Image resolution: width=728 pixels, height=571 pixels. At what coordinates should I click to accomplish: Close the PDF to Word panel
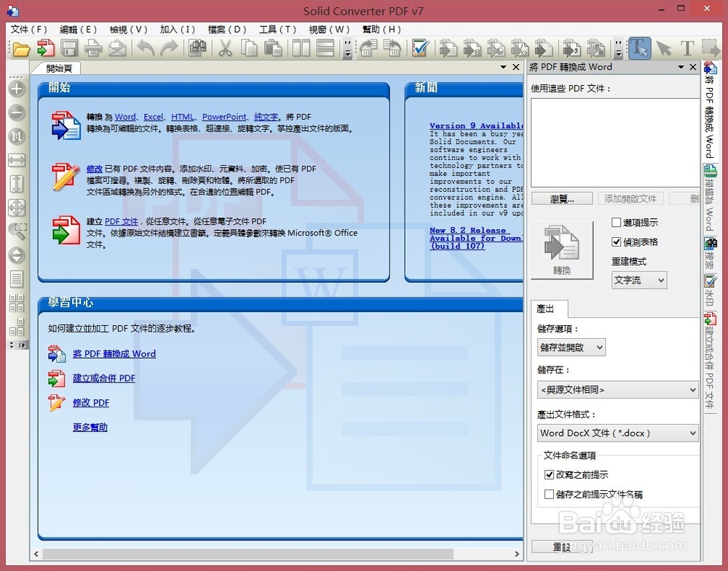click(693, 67)
